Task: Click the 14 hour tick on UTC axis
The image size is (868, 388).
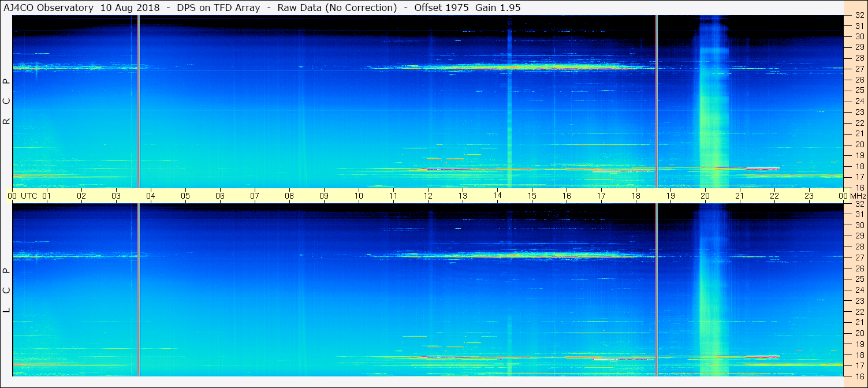Action: (x=497, y=196)
